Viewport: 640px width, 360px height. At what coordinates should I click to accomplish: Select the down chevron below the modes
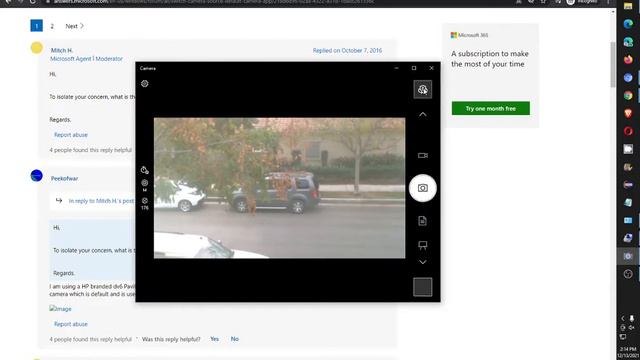tap(423, 262)
